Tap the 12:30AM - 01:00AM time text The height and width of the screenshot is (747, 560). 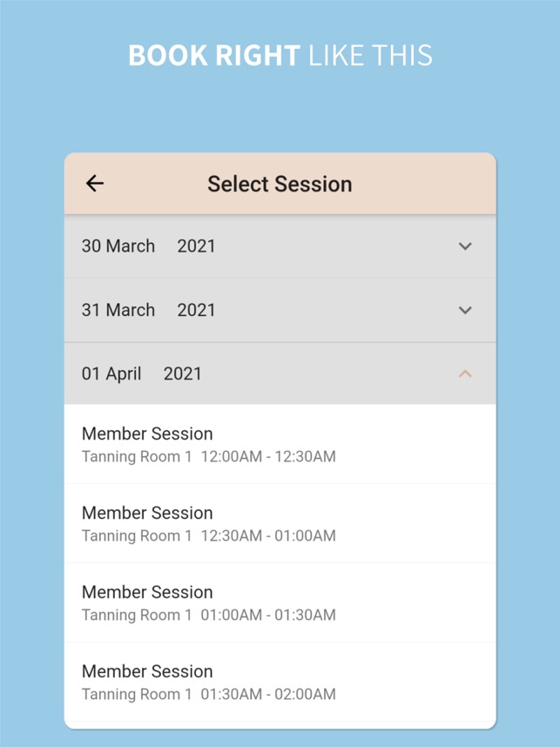pyautogui.click(x=268, y=535)
